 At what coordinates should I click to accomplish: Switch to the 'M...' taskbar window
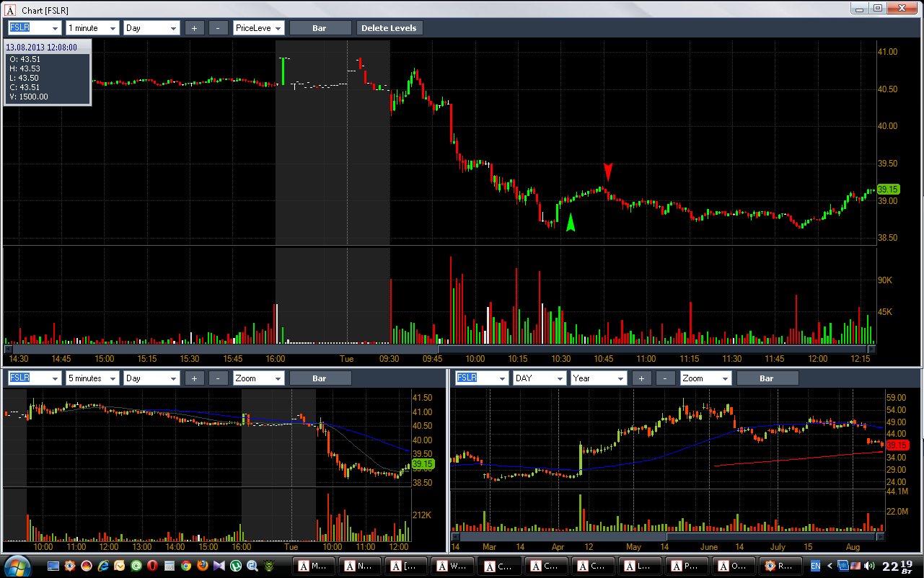click(x=314, y=566)
